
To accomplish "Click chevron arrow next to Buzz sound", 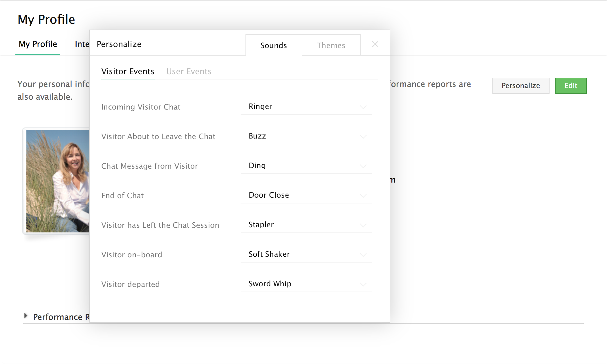I will coord(363,136).
